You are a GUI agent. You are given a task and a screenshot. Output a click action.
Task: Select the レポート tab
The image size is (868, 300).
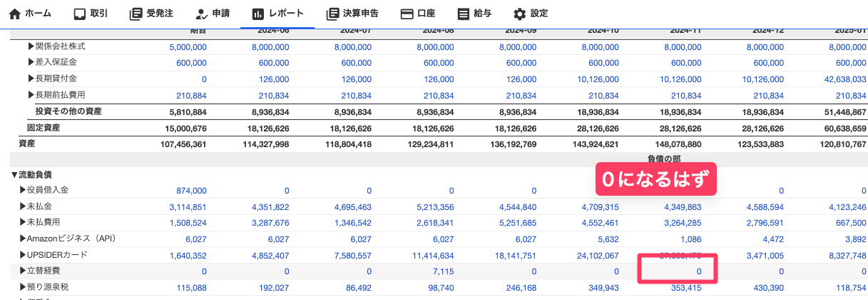[x=277, y=14]
